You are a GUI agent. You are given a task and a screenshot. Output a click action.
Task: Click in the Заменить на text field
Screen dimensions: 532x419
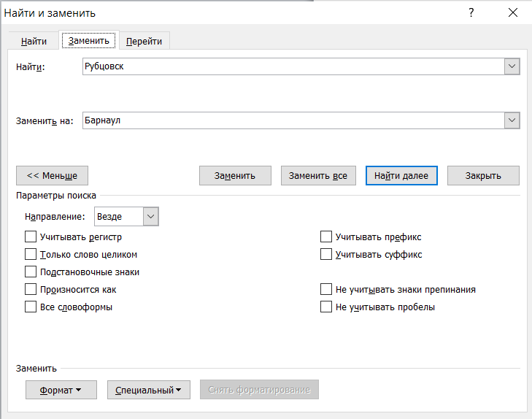pos(292,120)
